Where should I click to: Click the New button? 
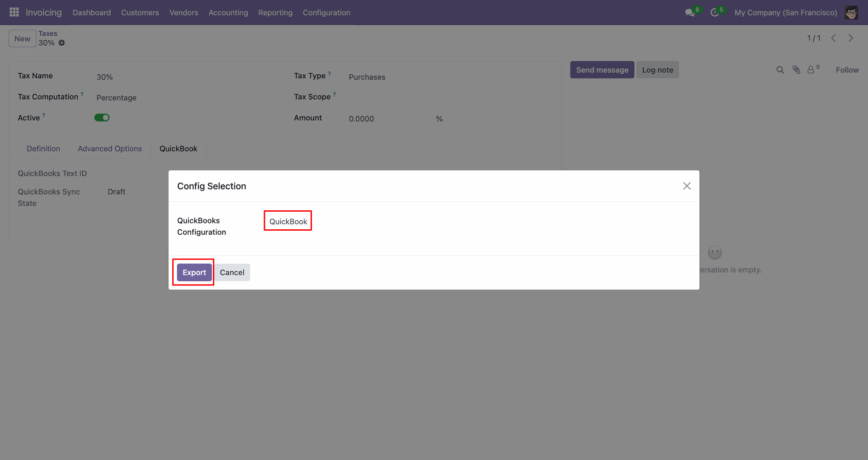coord(22,38)
